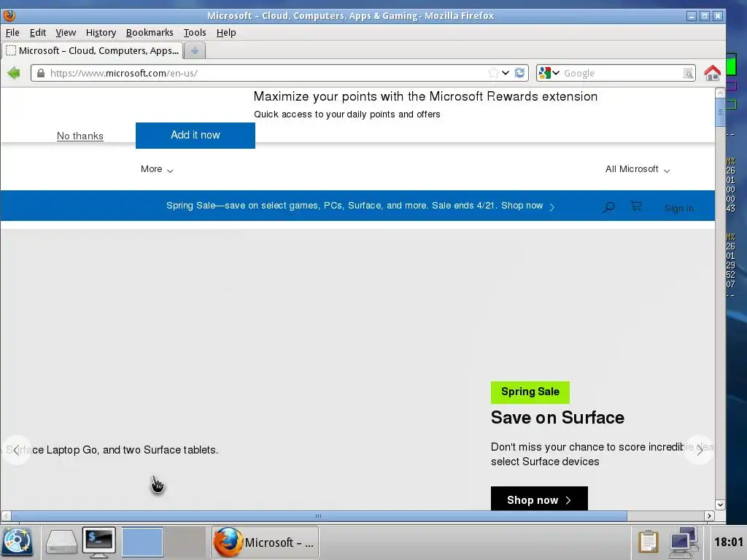
Task: Switch to second gray workspace in pager
Action: click(x=185, y=542)
